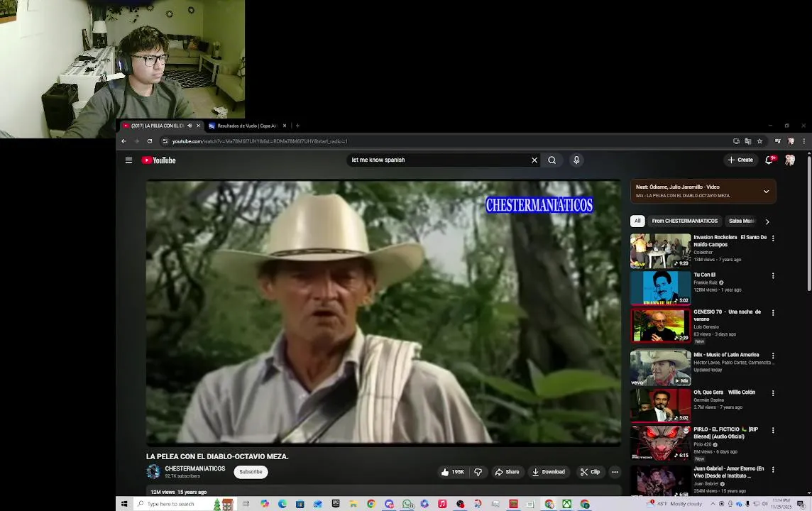Select the All filter chip
The width and height of the screenshot is (812, 511).
tap(637, 221)
